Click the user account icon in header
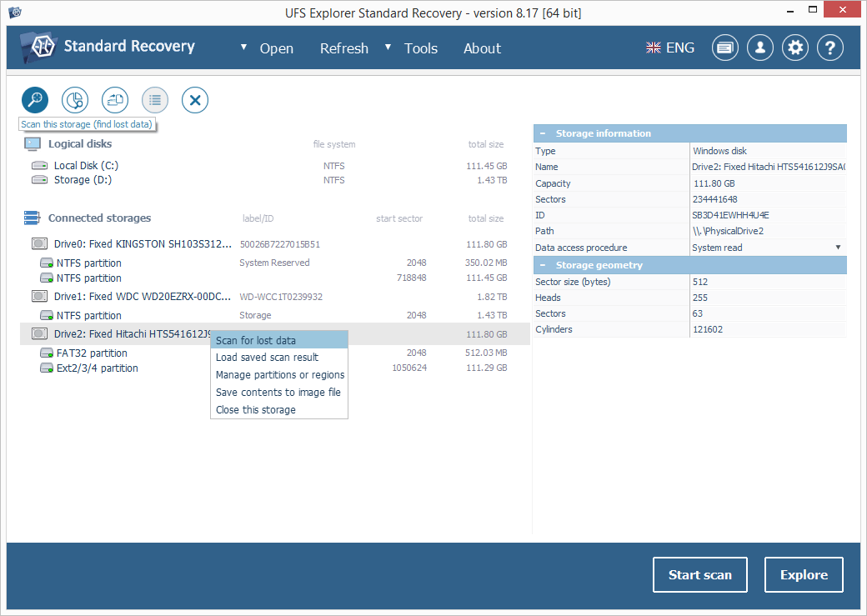The height and width of the screenshot is (616, 867). pos(759,48)
